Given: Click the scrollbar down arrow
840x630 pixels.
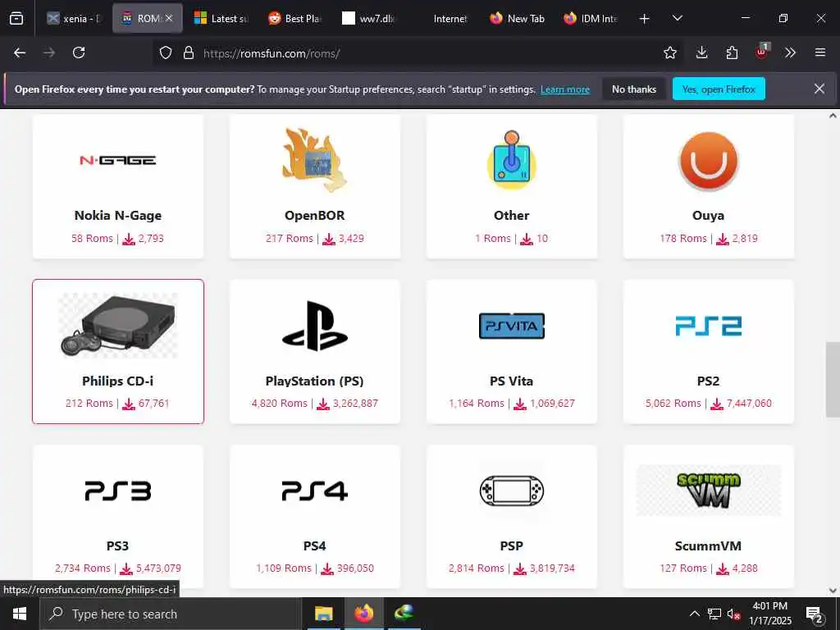Looking at the screenshot, I should tap(833, 591).
